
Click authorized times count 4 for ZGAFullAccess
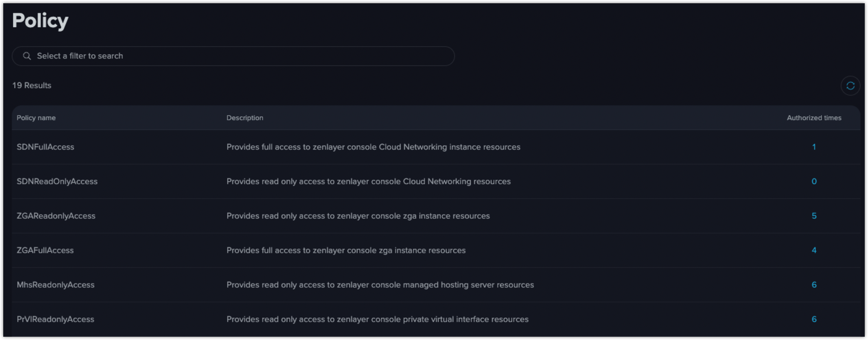tap(814, 251)
